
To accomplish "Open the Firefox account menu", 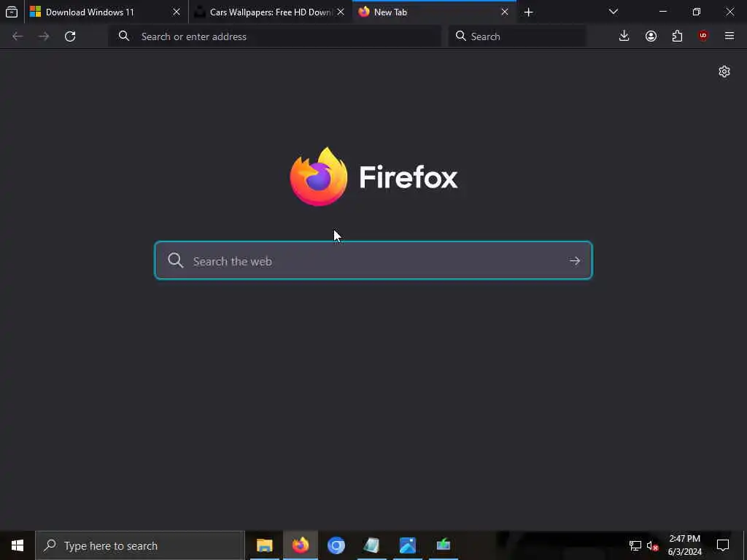I will (x=651, y=36).
